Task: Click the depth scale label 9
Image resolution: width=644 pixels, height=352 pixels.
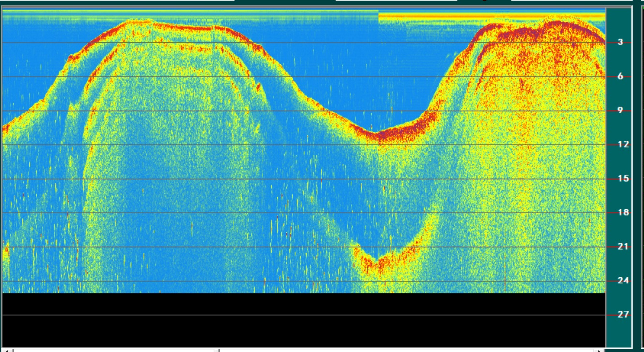Action: pos(620,111)
